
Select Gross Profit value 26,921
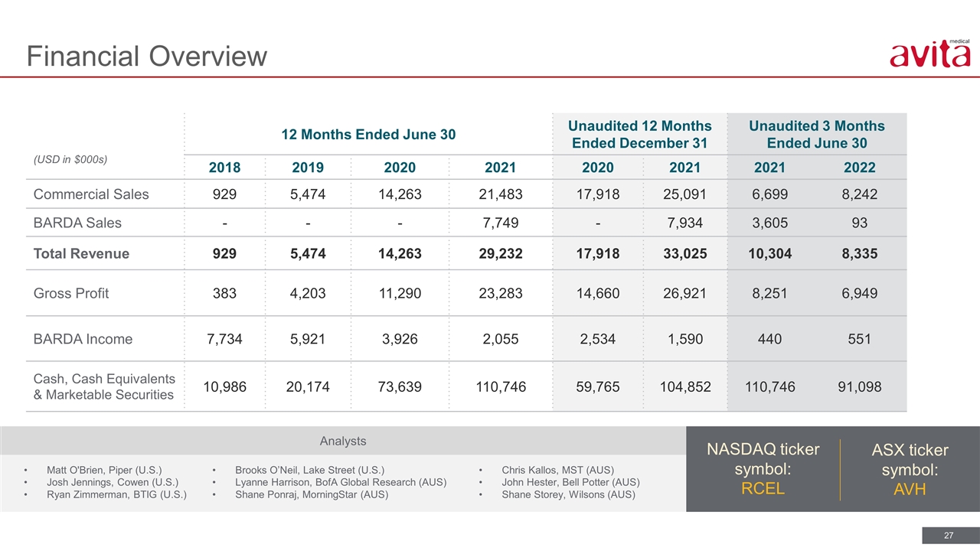[x=687, y=293]
